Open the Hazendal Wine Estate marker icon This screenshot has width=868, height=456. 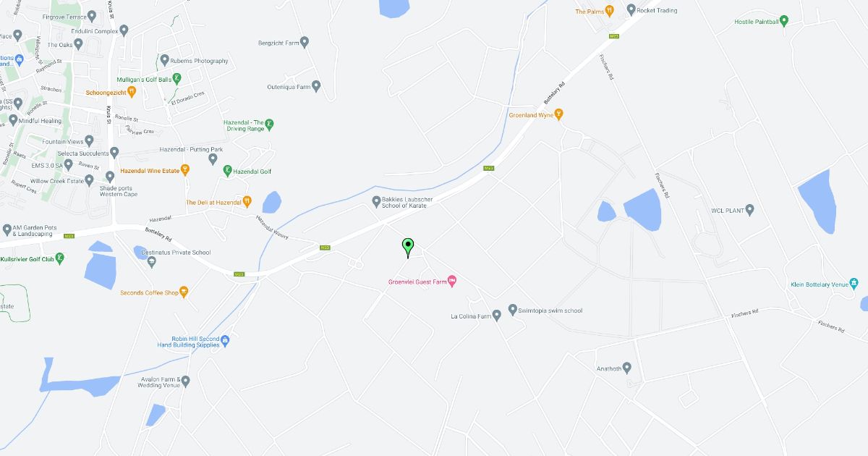(185, 171)
